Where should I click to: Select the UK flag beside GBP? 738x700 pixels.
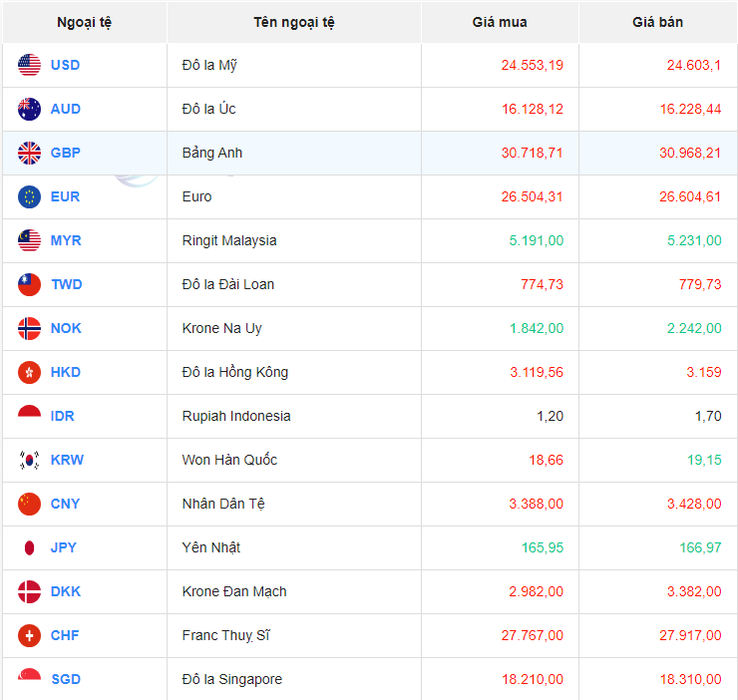click(x=29, y=154)
